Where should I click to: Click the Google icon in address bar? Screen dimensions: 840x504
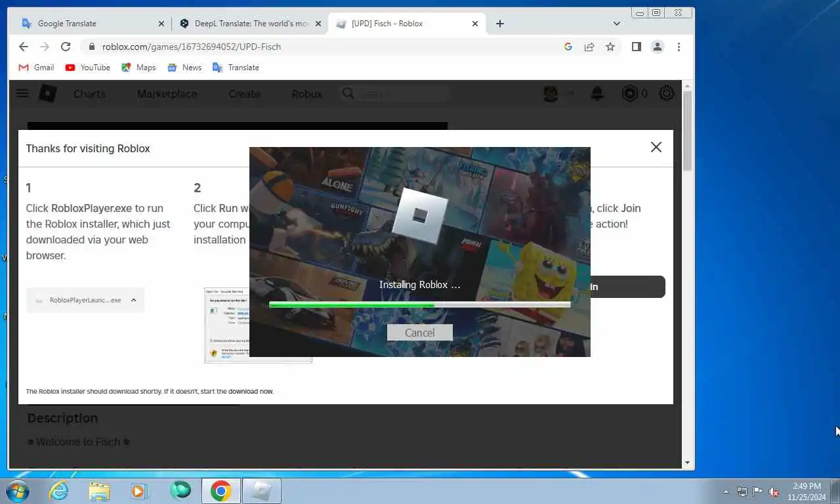(568, 47)
